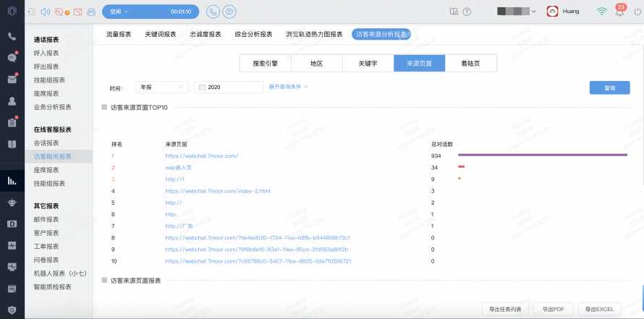This screenshot has height=319, width=644.
Task: Open the phone call module in sidebar
Action: coord(12,37)
